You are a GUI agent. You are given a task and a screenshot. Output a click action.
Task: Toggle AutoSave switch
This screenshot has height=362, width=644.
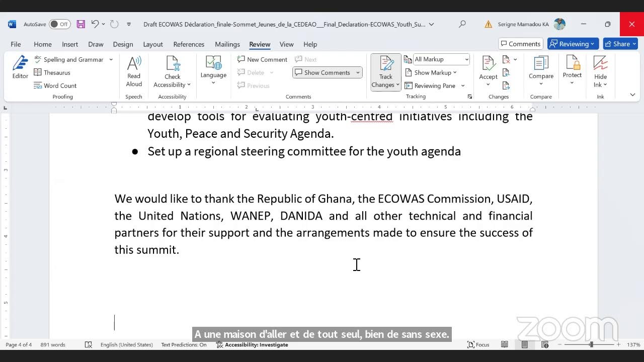(60, 24)
